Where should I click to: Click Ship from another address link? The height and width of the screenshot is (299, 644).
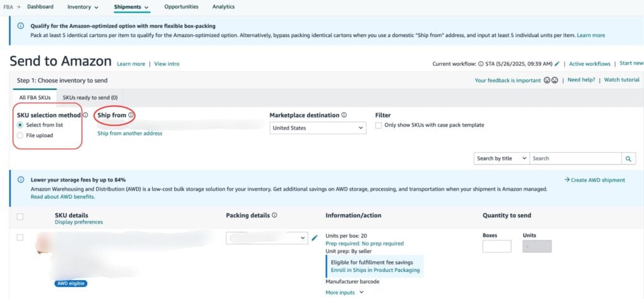[130, 133]
